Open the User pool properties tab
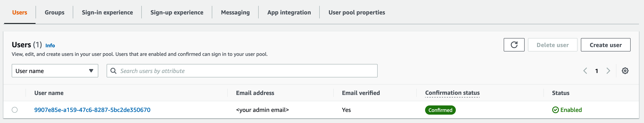 click(x=356, y=13)
